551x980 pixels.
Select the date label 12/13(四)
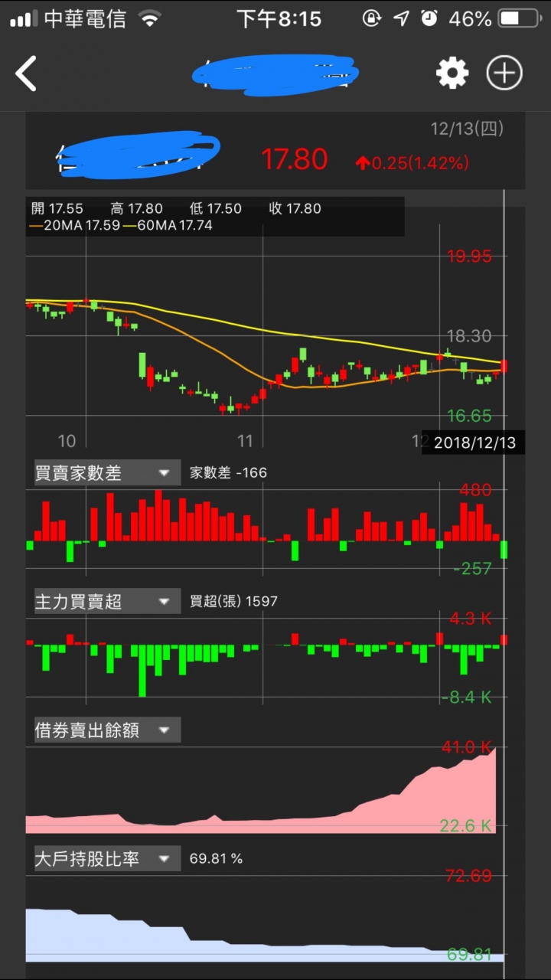[x=467, y=129]
